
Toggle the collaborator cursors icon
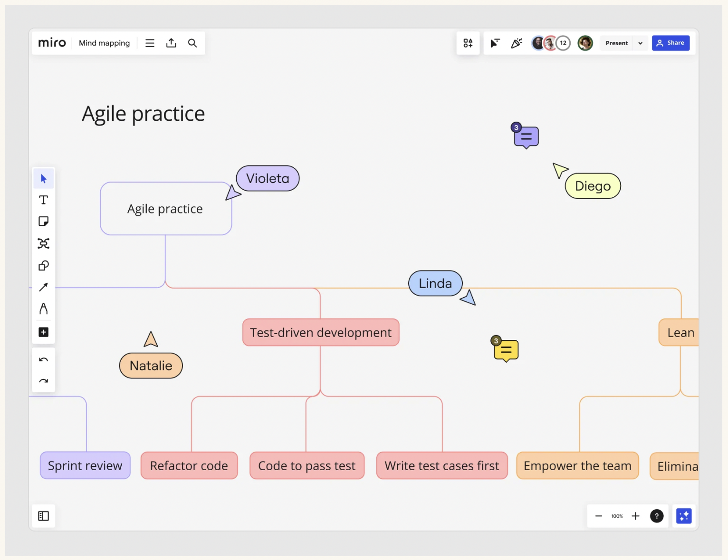tap(495, 43)
